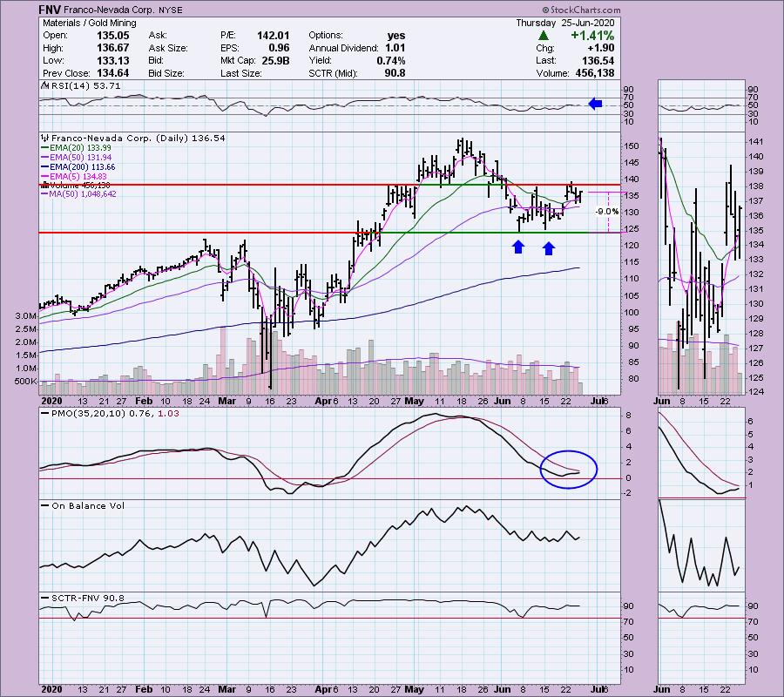Screen dimensions: 784x697
Task: Click the 8 label on the PMO axis
Action: [x=628, y=416]
